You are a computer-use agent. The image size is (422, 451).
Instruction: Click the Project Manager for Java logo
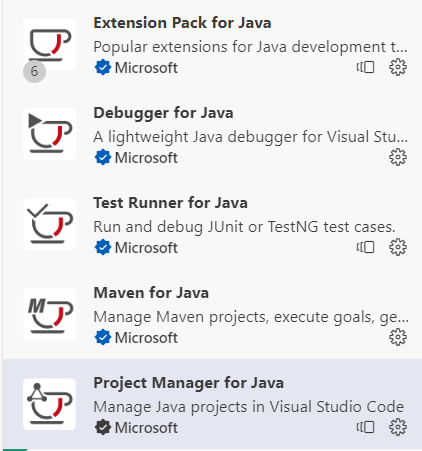[x=50, y=404]
